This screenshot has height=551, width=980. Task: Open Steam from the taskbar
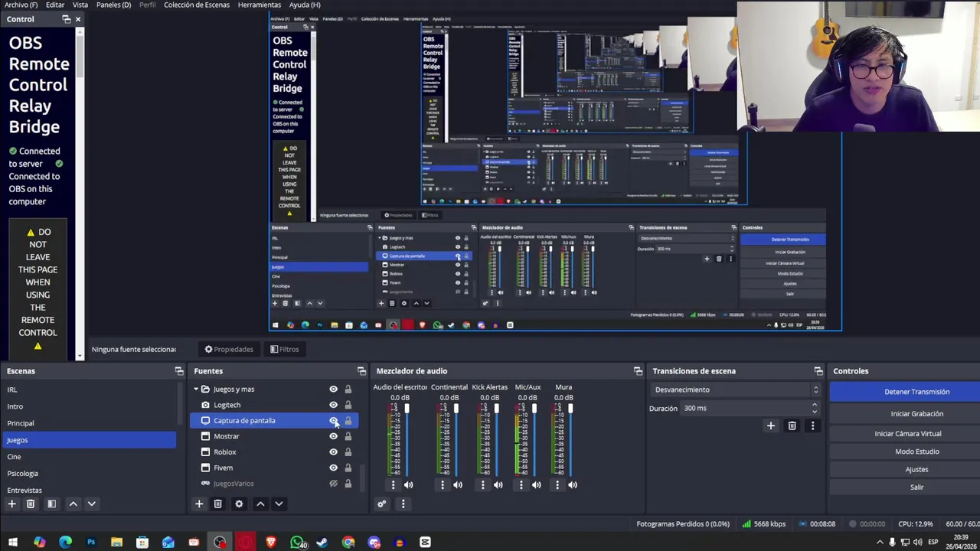(x=322, y=543)
